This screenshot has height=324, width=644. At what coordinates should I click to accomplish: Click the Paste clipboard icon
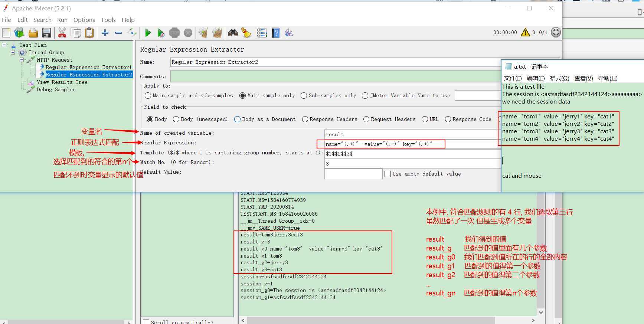(x=89, y=33)
